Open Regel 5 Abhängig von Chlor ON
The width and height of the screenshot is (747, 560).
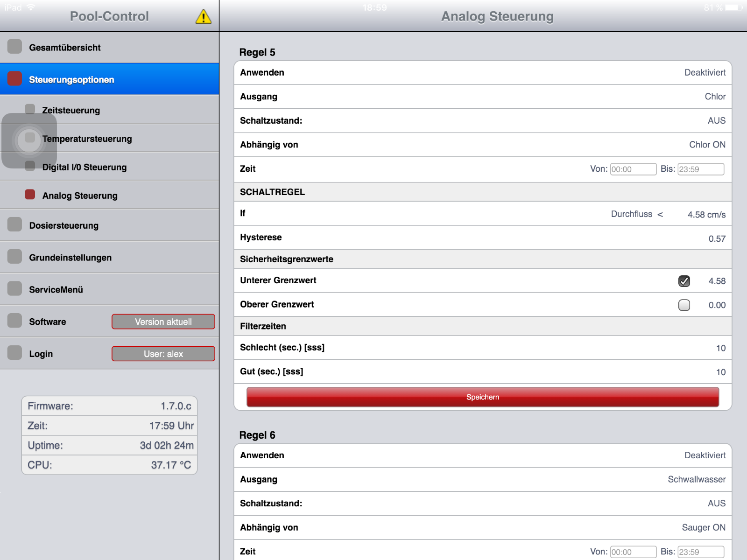click(x=707, y=145)
